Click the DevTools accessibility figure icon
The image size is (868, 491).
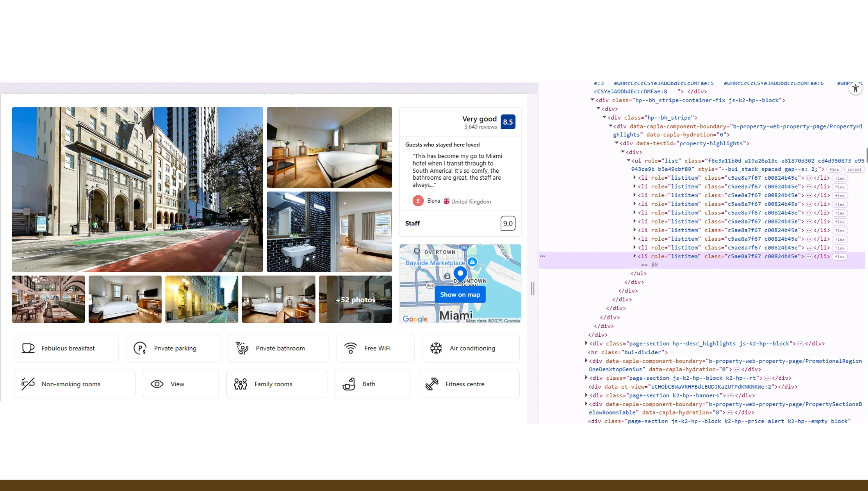(855, 89)
